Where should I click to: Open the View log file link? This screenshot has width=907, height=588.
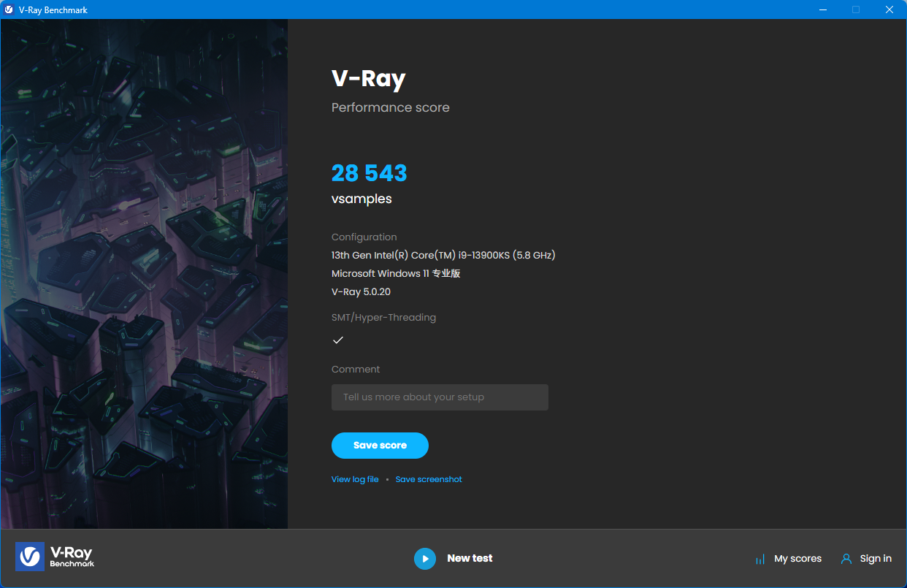coord(355,479)
